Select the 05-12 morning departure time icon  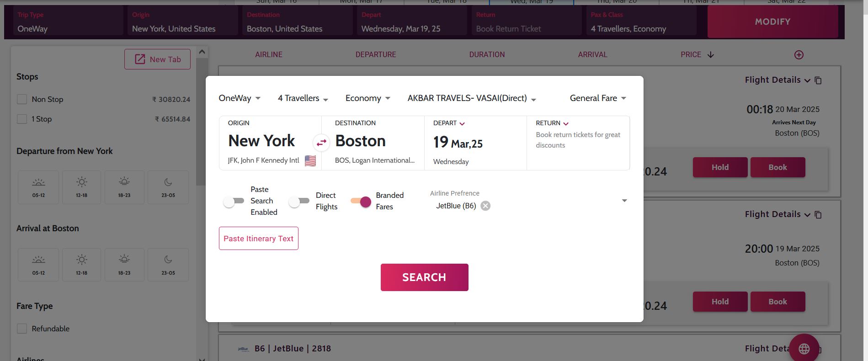tap(38, 187)
